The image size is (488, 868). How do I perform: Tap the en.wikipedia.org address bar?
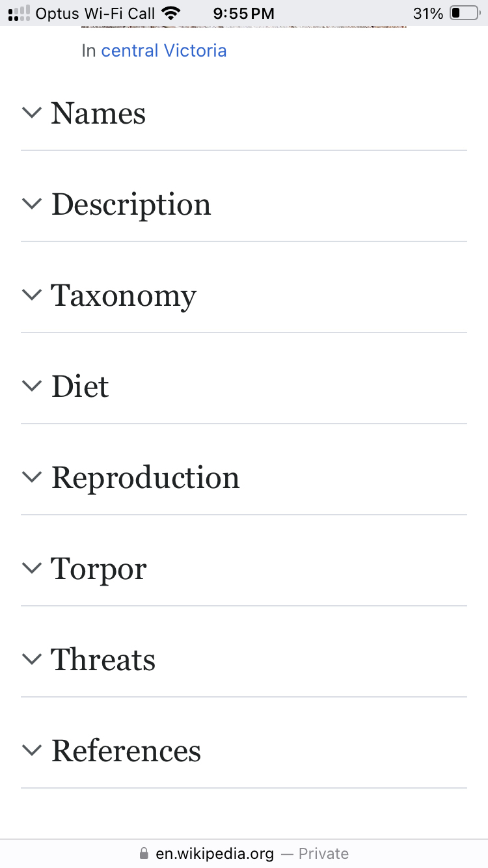[x=215, y=854]
